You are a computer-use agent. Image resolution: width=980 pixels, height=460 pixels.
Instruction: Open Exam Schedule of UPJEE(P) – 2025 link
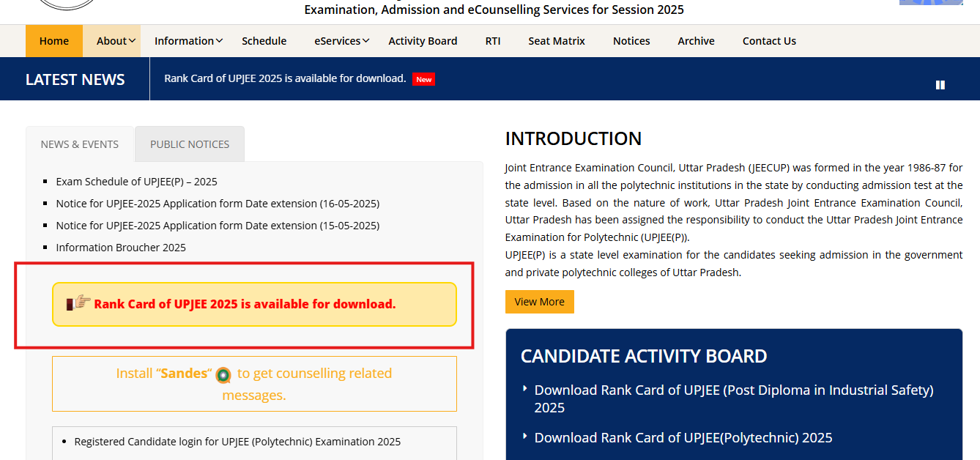point(137,182)
